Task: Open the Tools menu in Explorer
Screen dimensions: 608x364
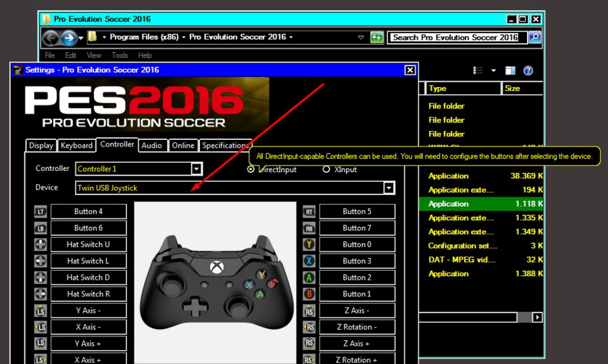Action: tap(120, 55)
